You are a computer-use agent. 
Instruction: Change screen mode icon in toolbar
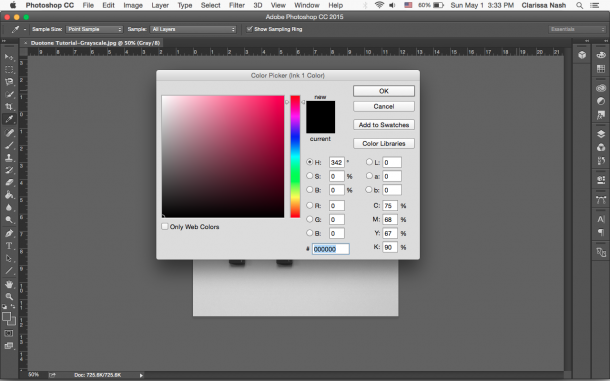point(9,346)
